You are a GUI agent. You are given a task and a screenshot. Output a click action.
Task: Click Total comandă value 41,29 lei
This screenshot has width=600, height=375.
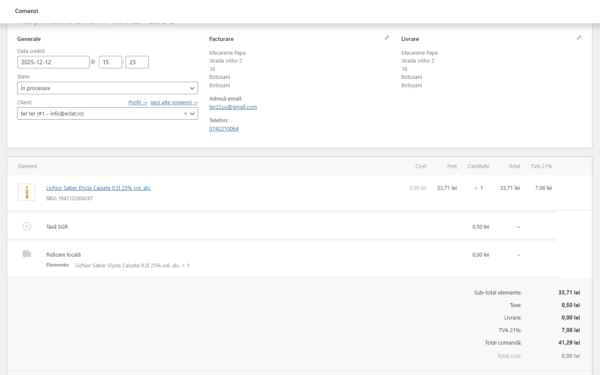[569, 342]
